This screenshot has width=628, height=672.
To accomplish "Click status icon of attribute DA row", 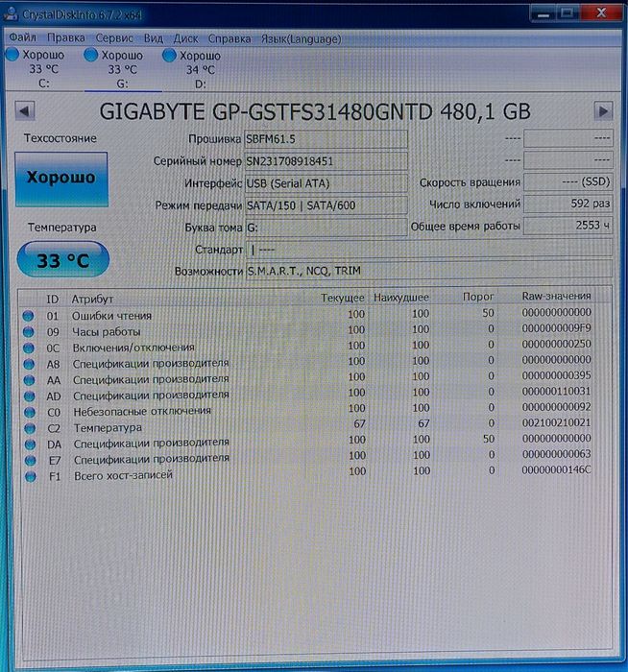I will (x=30, y=444).
